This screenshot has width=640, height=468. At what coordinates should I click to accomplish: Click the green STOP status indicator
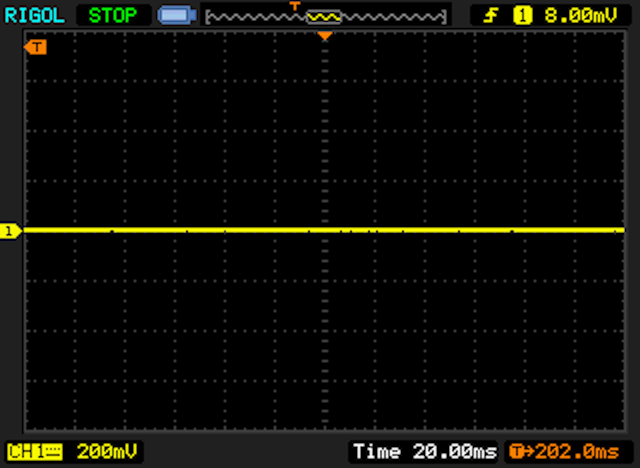point(113,16)
